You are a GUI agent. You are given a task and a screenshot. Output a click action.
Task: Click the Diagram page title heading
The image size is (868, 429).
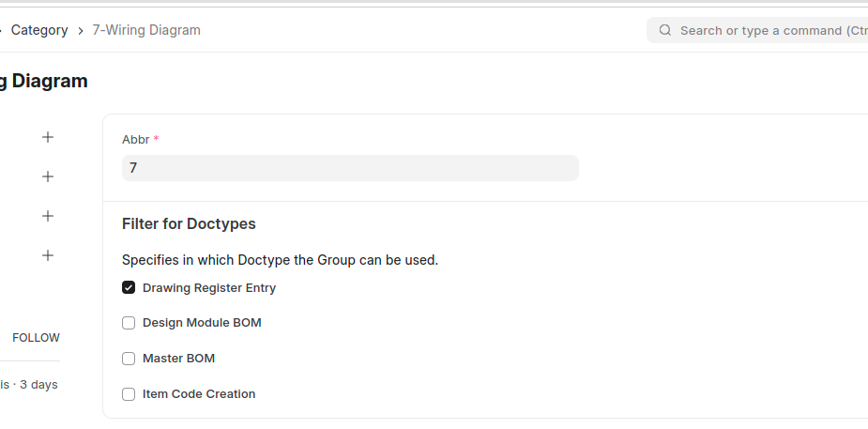pos(45,82)
